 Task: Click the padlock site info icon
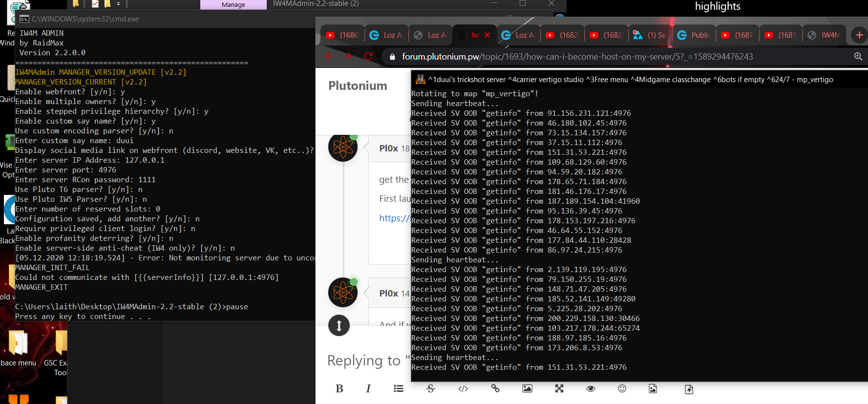tap(392, 57)
